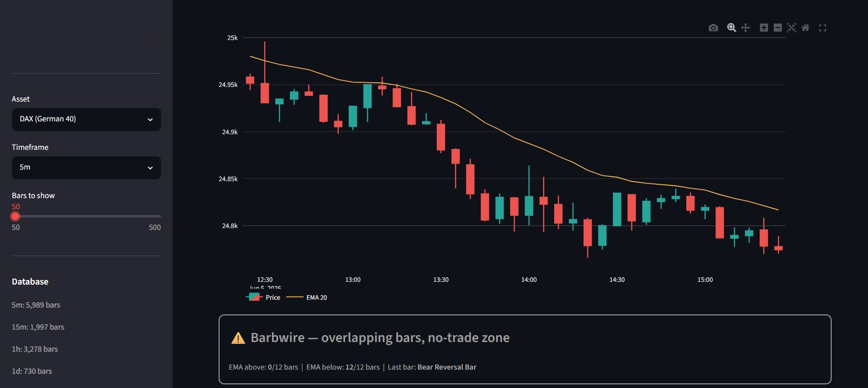Click the warning triangle icon next to Barbwire

click(238, 338)
